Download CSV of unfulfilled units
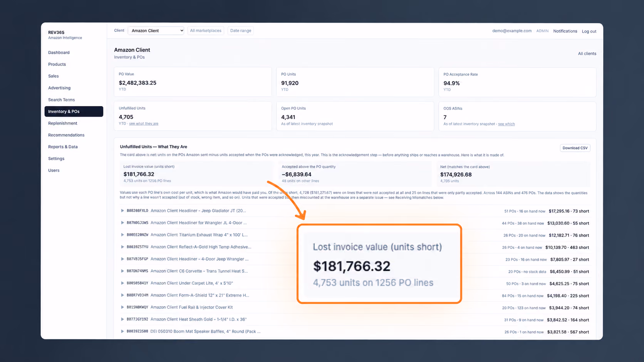644x362 pixels. 575,148
